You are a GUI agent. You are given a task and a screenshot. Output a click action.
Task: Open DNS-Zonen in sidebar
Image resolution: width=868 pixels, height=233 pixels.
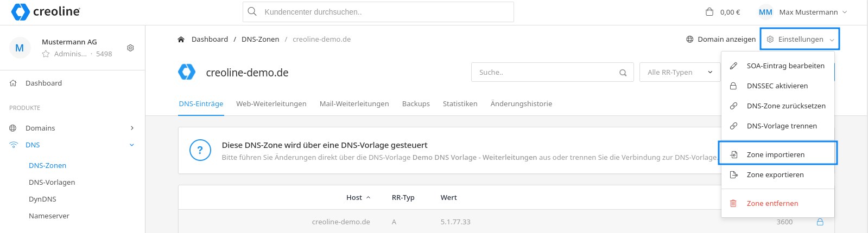[48, 165]
